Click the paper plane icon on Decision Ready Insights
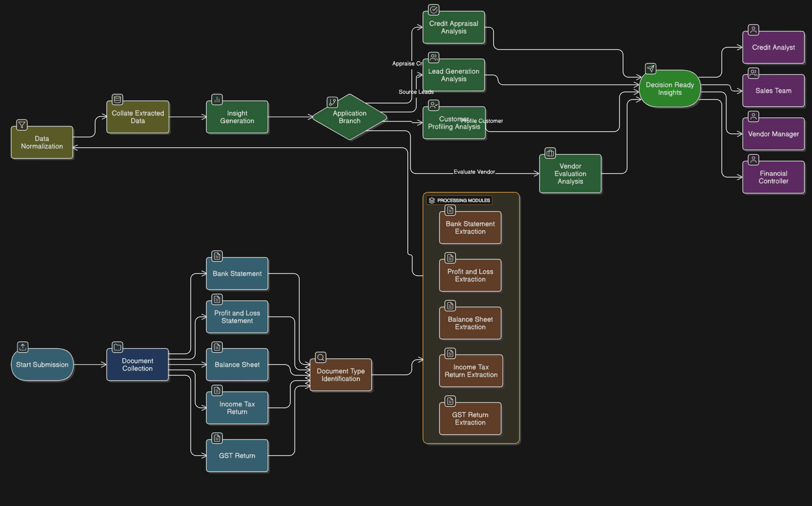 651,69
